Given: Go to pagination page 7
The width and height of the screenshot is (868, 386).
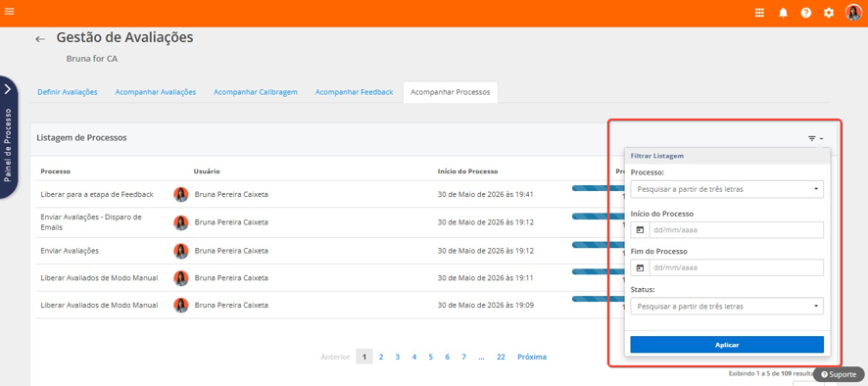Looking at the screenshot, I should [463, 358].
